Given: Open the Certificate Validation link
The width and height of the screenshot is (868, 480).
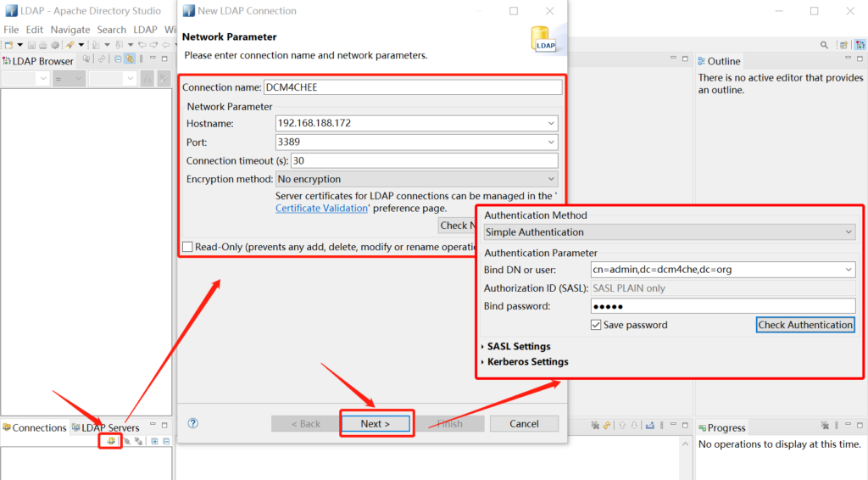Looking at the screenshot, I should click(321, 209).
